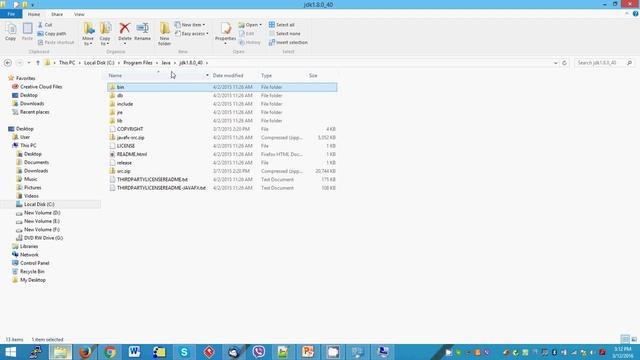
Task: Click the red Delete icon
Action: click(124, 28)
